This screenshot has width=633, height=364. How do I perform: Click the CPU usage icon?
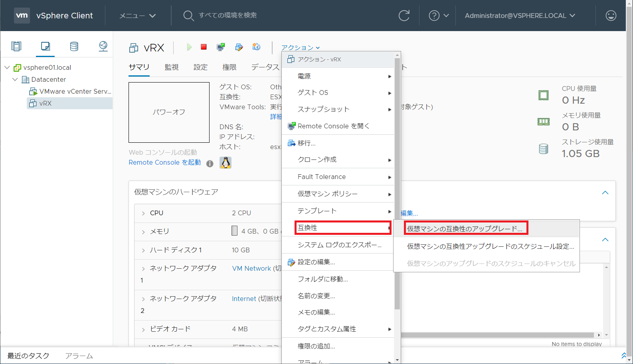pyautogui.click(x=543, y=95)
